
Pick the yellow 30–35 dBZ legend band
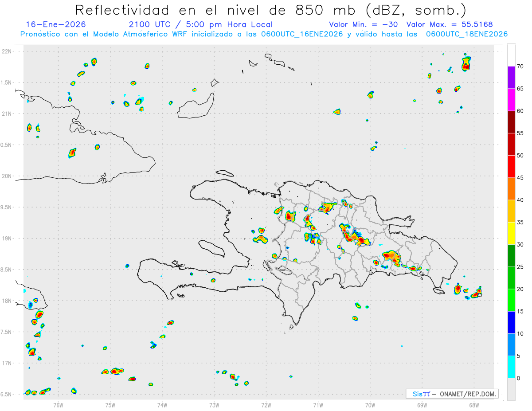coord(511,233)
